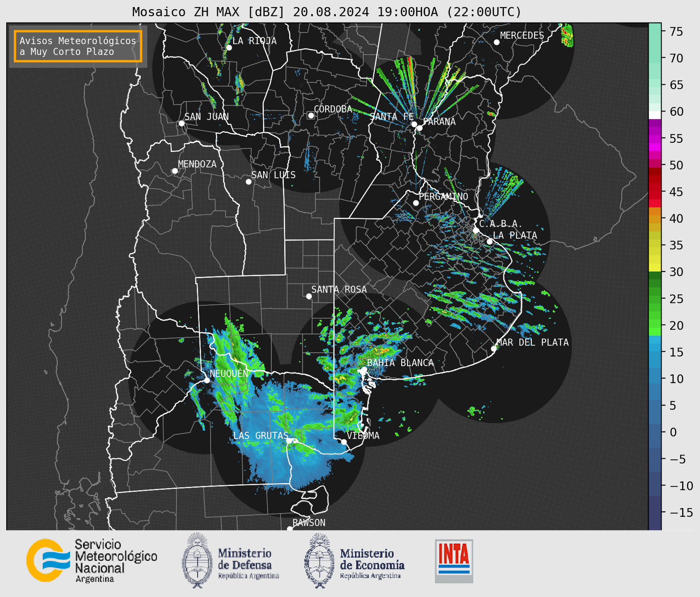Select the Santa Rosa city marker dot
700x597 pixels.
(309, 296)
